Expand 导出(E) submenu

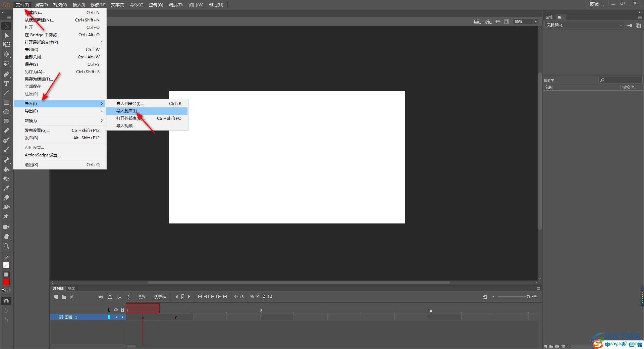[60, 111]
